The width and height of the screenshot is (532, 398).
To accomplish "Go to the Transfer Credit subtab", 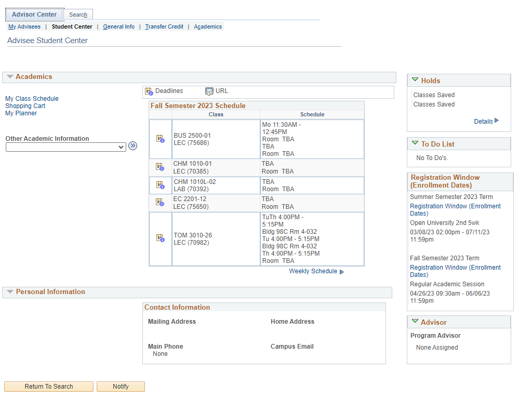I will [164, 26].
